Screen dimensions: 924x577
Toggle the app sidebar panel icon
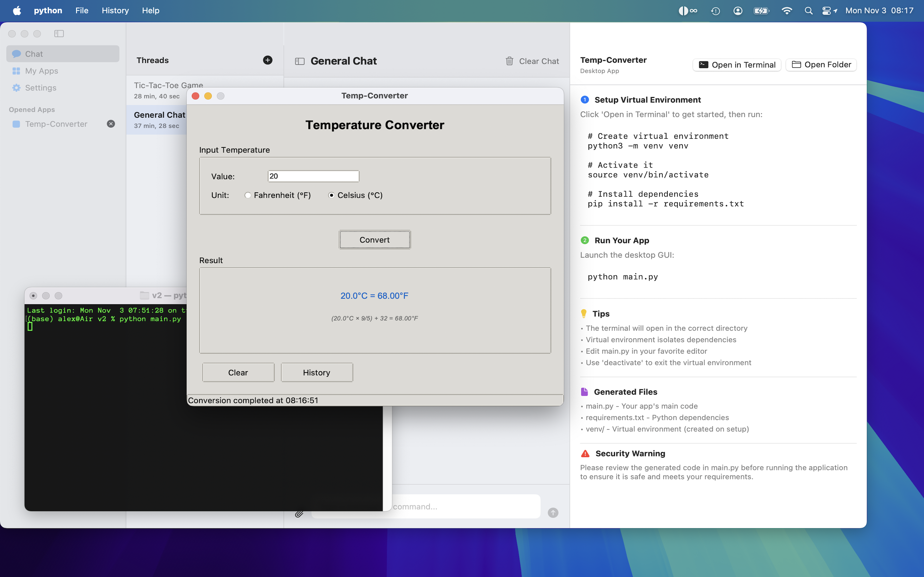click(59, 34)
